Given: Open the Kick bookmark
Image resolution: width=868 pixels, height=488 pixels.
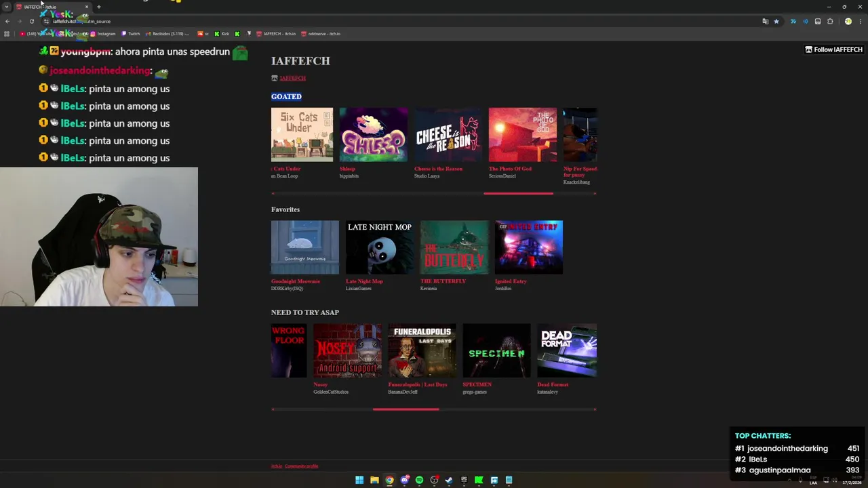Looking at the screenshot, I should coord(222,34).
